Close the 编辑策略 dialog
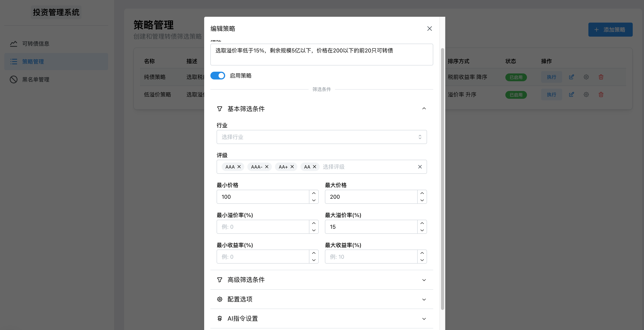 429,29
